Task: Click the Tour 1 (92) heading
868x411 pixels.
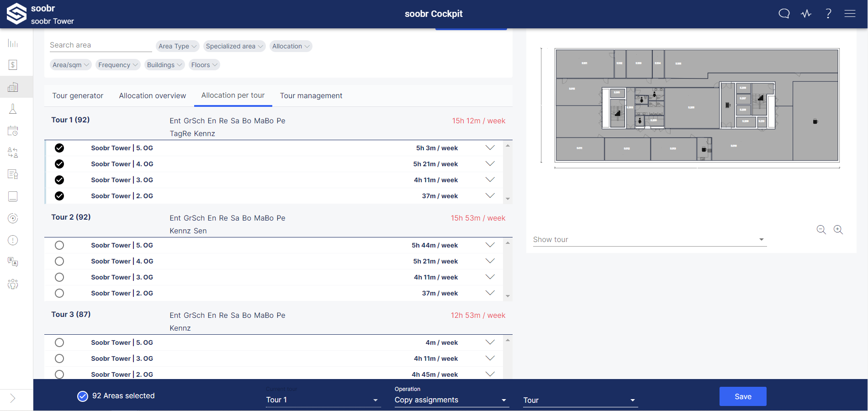Action: click(70, 120)
